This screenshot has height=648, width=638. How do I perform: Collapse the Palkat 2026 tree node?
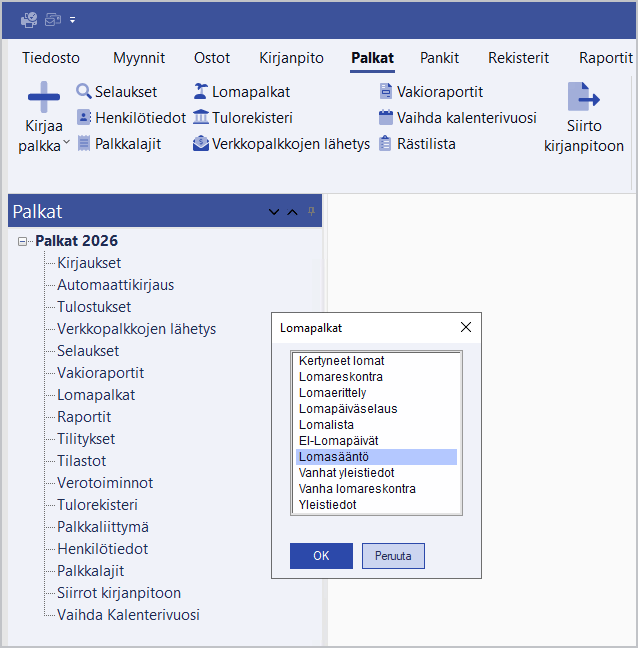pos(23,241)
